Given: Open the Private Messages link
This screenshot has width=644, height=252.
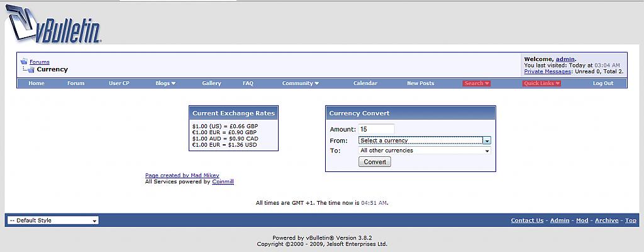Looking at the screenshot, I should tap(547, 72).
